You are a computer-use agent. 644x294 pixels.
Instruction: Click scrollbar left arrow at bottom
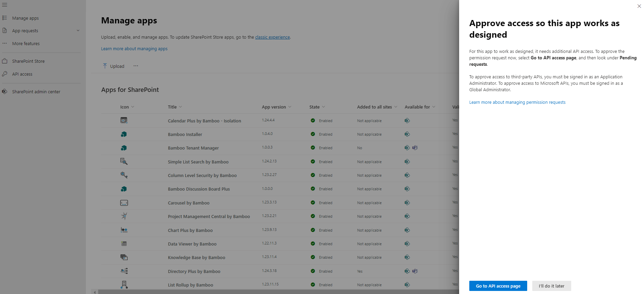pos(95,292)
